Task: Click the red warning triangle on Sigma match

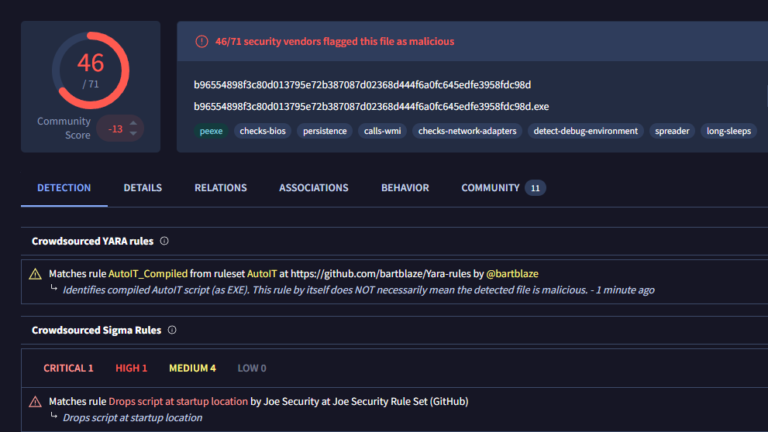Action: [x=36, y=402]
